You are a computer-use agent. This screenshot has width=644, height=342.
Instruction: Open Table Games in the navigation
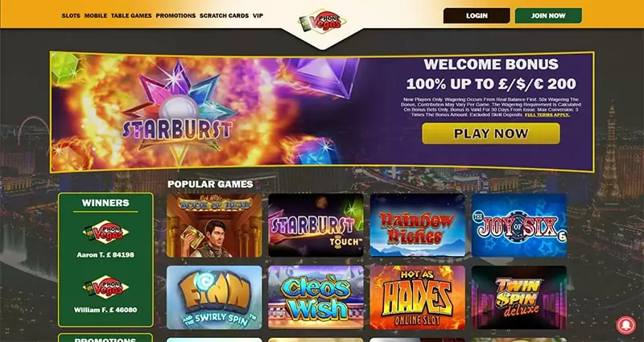131,15
